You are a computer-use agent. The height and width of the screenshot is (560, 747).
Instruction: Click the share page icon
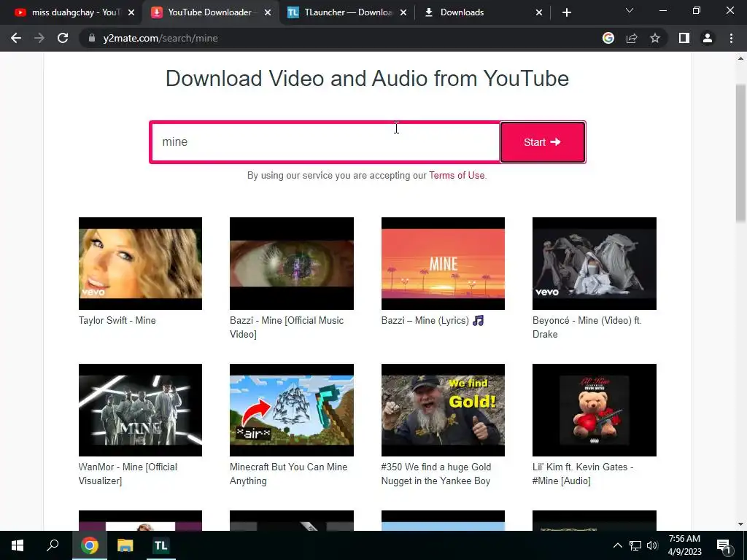(x=632, y=38)
